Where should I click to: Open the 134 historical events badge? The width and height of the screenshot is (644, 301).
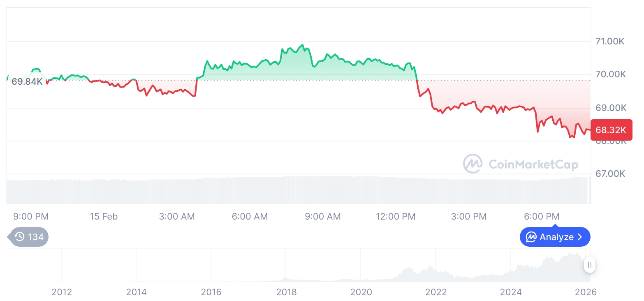tap(29, 237)
